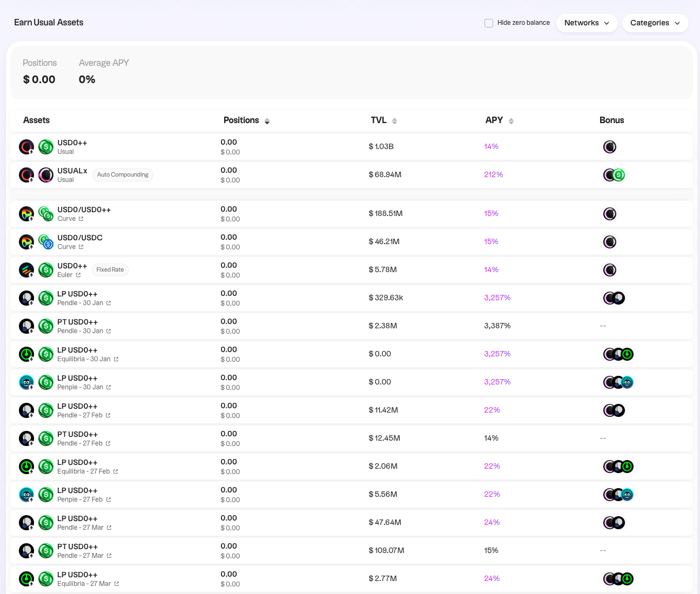Open the Penpie external link for the 27 Feb LP
700x594 pixels.
(108, 500)
